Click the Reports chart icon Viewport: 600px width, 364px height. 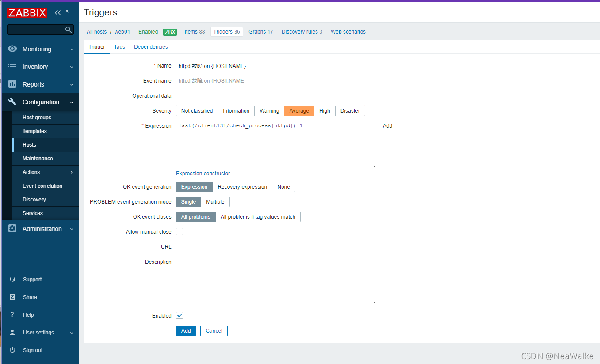12,84
